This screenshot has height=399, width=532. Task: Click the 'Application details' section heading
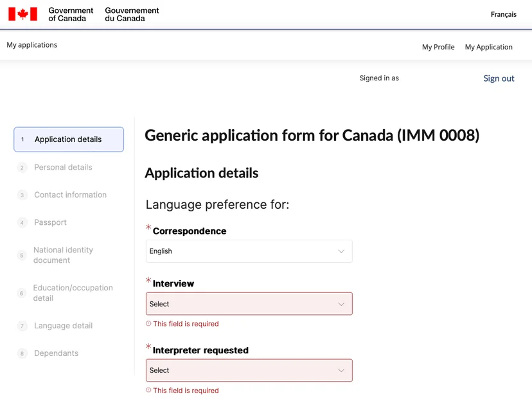[202, 173]
